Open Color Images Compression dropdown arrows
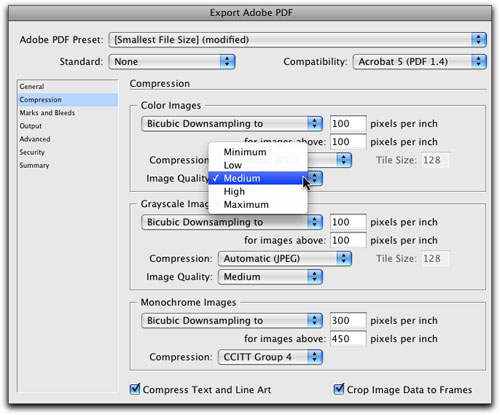 (343, 160)
